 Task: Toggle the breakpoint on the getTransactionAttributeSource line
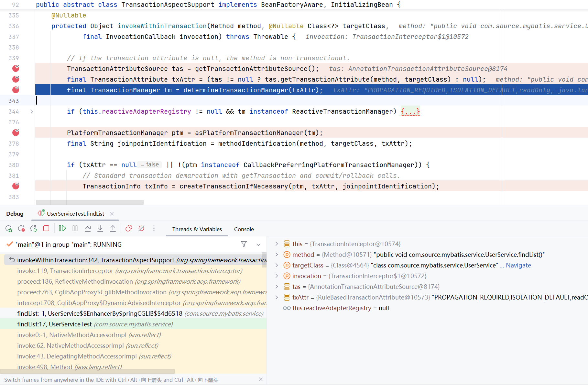[16, 68]
